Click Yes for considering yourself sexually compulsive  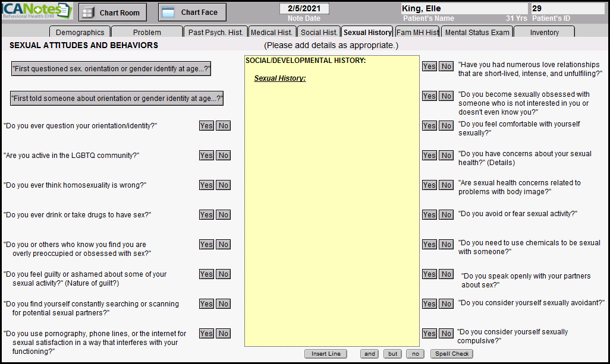[429, 334]
